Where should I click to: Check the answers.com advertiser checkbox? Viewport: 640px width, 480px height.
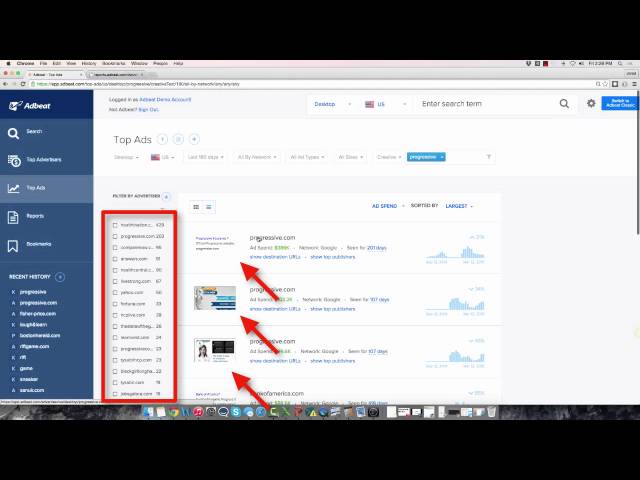tap(115, 259)
